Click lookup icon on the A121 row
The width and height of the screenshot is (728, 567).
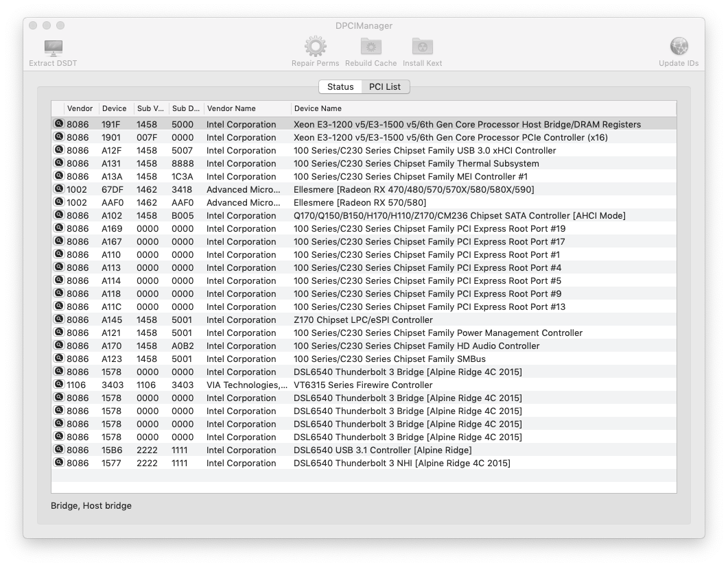[x=59, y=331]
